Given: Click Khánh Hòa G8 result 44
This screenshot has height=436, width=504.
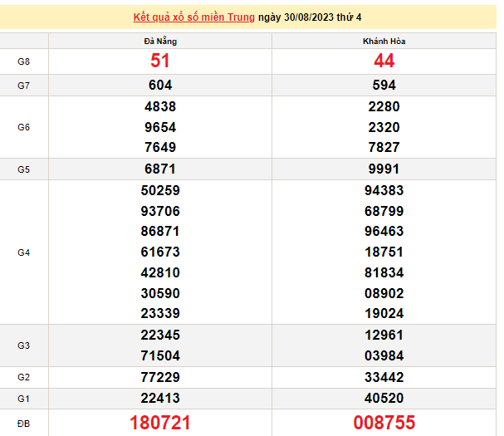Looking at the screenshot, I should (384, 61).
